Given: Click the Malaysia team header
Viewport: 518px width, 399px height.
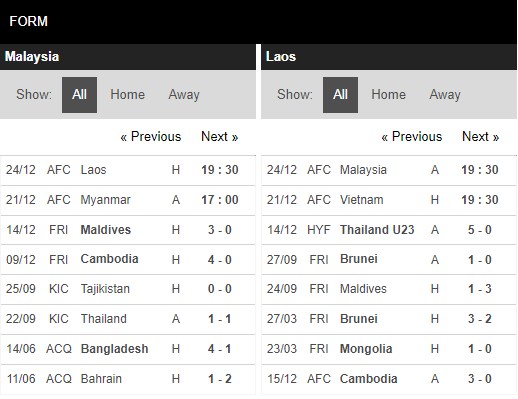Looking at the screenshot, I should click(x=128, y=57).
